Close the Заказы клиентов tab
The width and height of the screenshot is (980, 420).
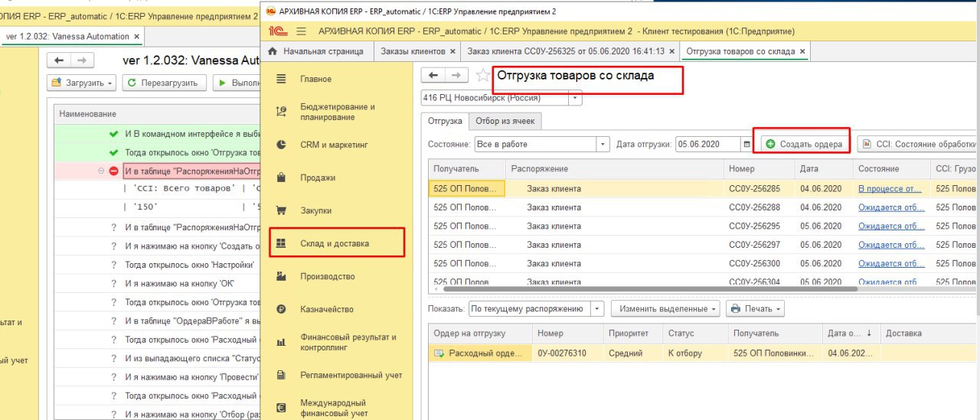pyautogui.click(x=452, y=51)
